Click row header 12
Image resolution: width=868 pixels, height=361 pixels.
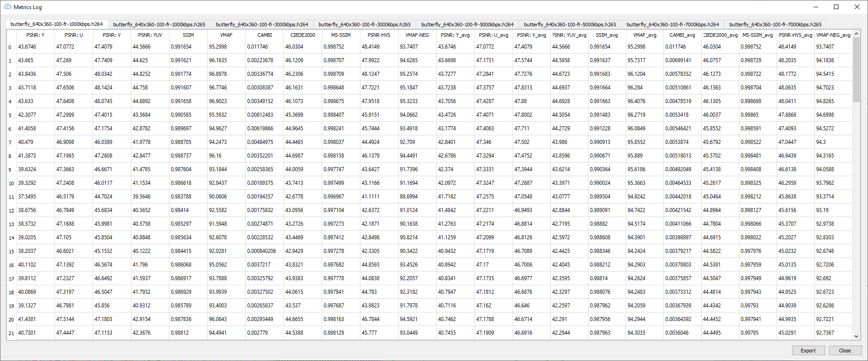[x=11, y=210]
